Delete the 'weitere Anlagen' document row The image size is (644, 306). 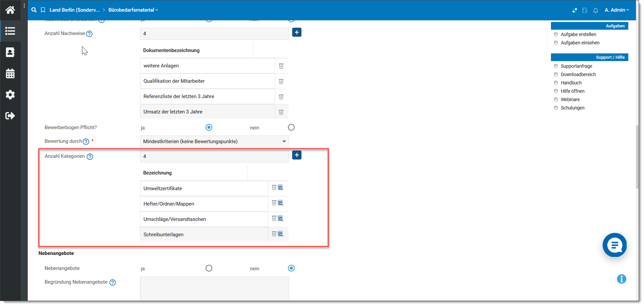[281, 66]
